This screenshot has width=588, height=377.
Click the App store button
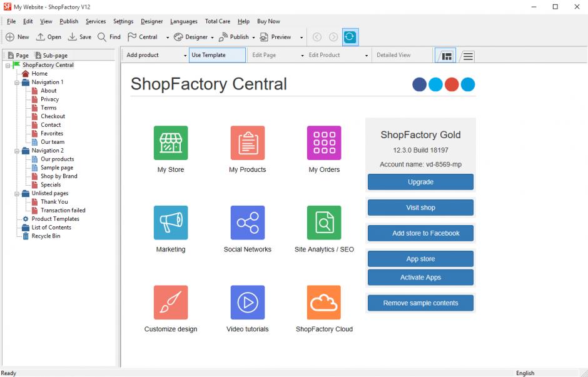(420, 259)
